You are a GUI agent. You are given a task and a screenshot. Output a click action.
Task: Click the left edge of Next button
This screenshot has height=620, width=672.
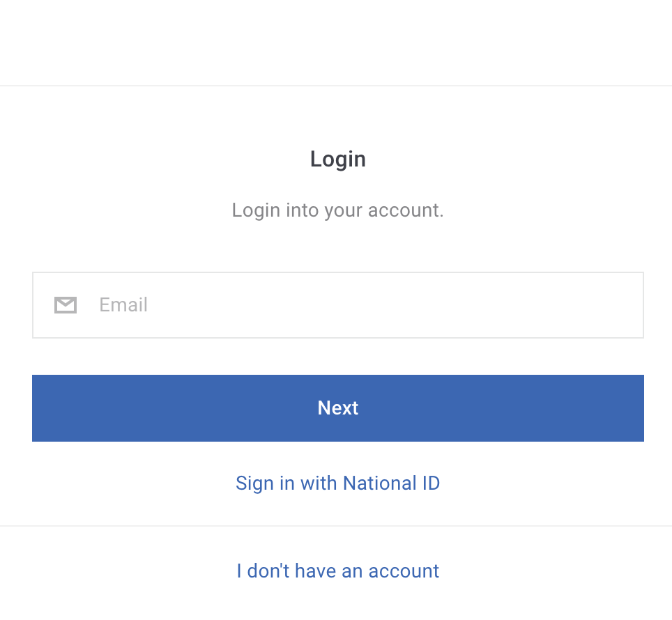pyautogui.click(x=43, y=408)
